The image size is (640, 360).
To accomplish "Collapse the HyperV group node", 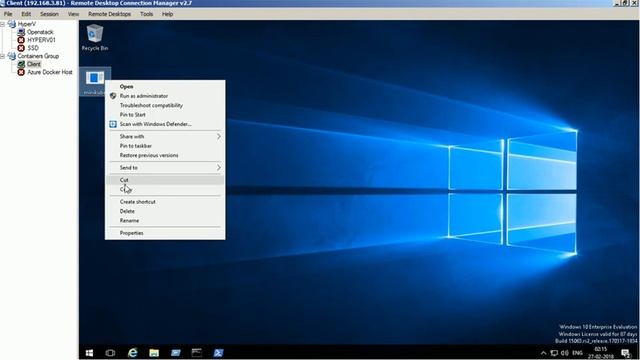I will (x=3, y=24).
